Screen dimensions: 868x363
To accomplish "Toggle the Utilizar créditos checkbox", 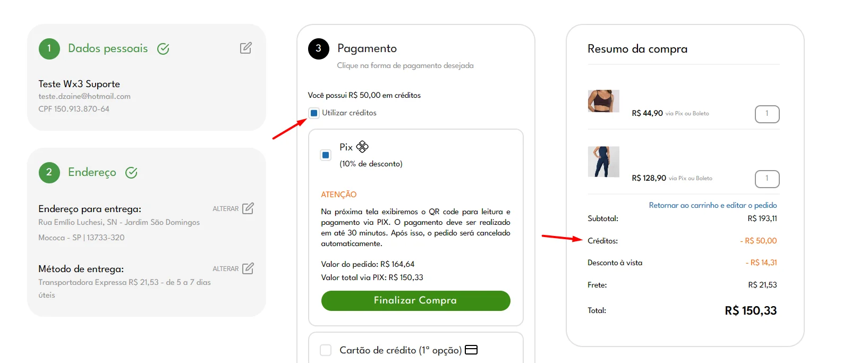I will click(x=314, y=113).
